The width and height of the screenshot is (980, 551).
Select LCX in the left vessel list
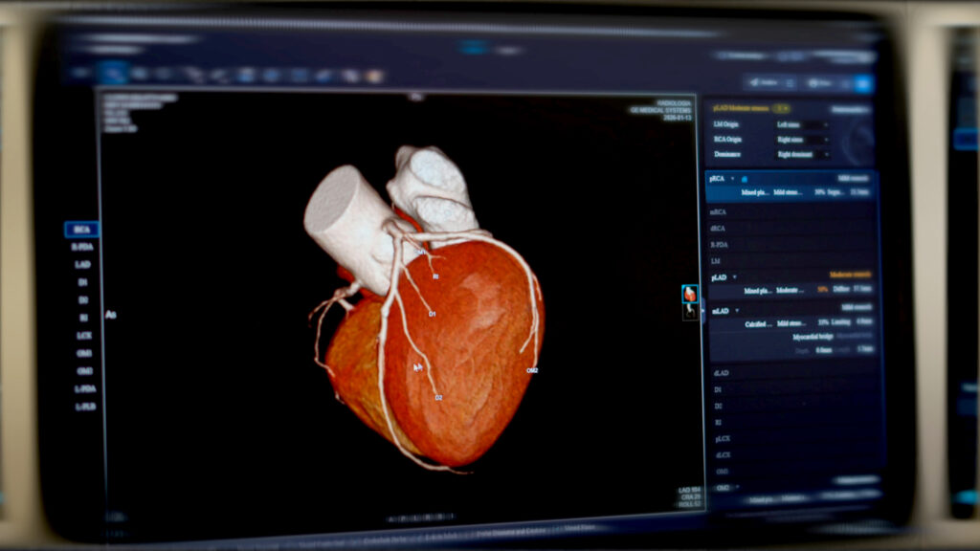[83, 336]
